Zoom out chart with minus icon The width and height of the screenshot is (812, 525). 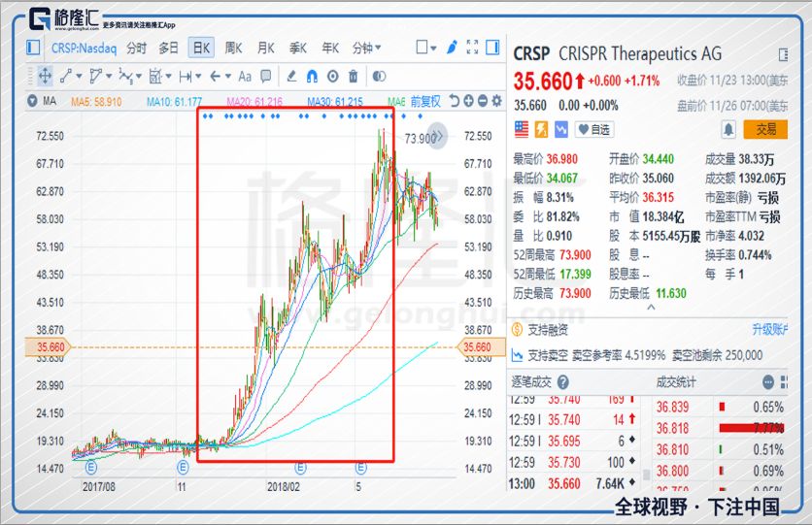pyautogui.click(x=483, y=101)
